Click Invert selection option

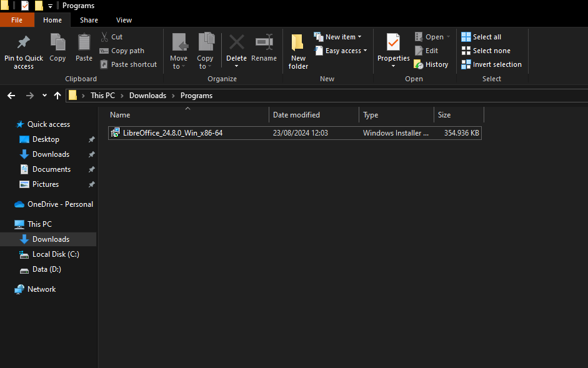491,64
